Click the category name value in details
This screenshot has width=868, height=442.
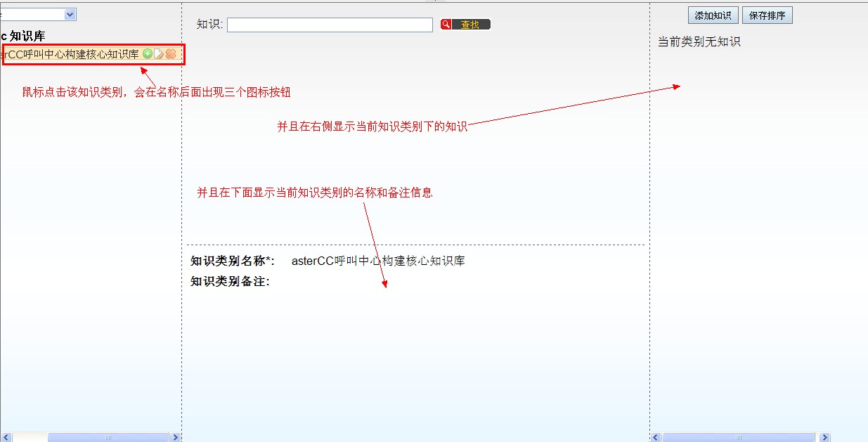pos(378,261)
